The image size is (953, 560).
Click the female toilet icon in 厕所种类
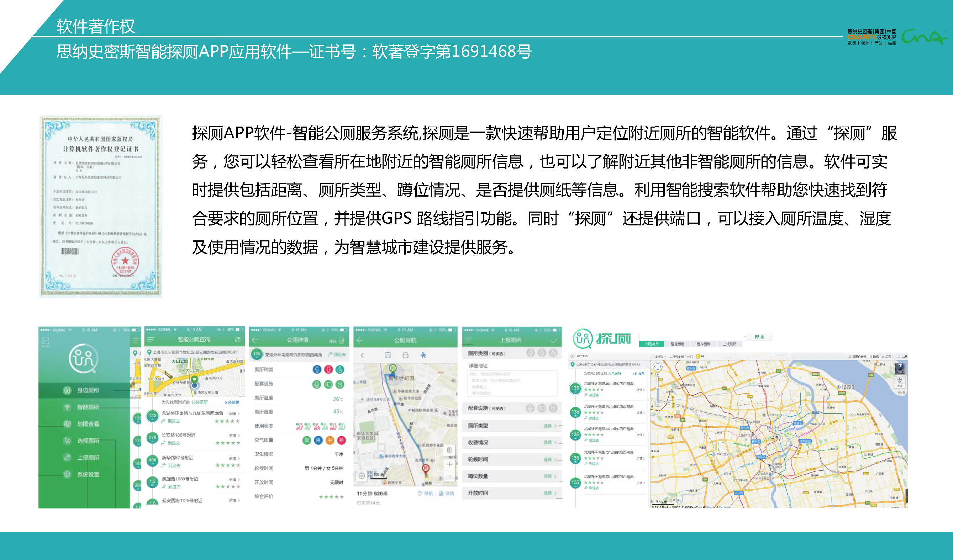[x=328, y=369]
